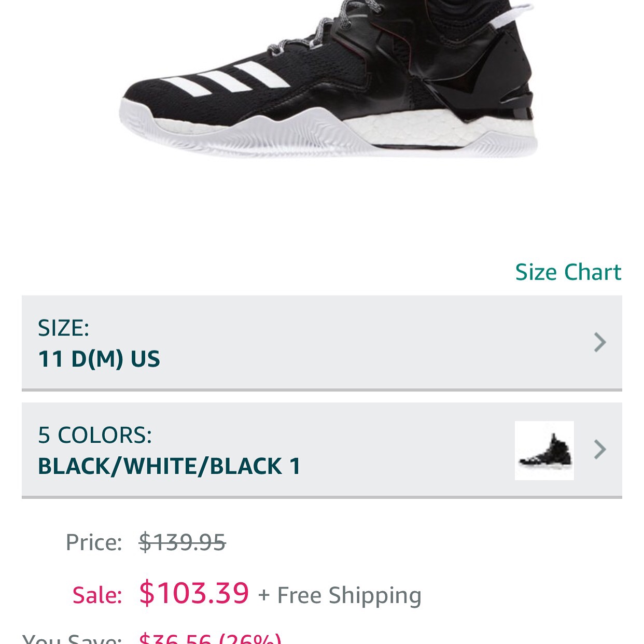Click the Price: label
This screenshot has height=644, width=644.
tap(94, 542)
